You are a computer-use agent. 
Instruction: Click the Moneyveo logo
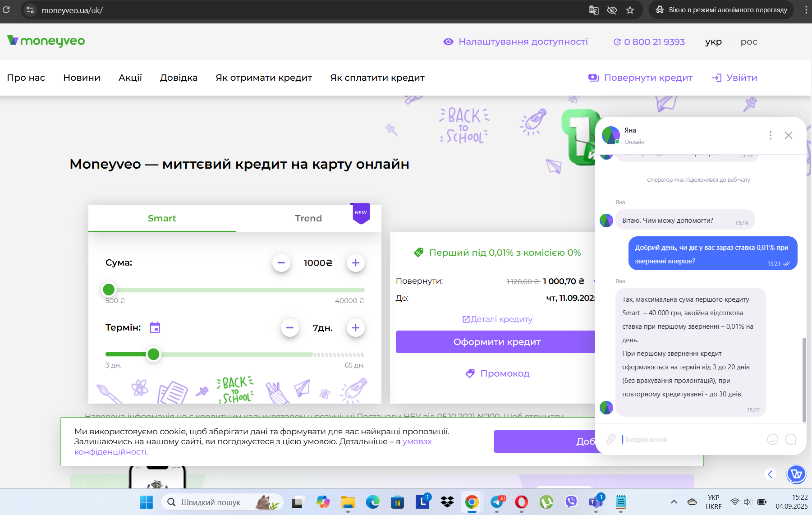coord(46,41)
